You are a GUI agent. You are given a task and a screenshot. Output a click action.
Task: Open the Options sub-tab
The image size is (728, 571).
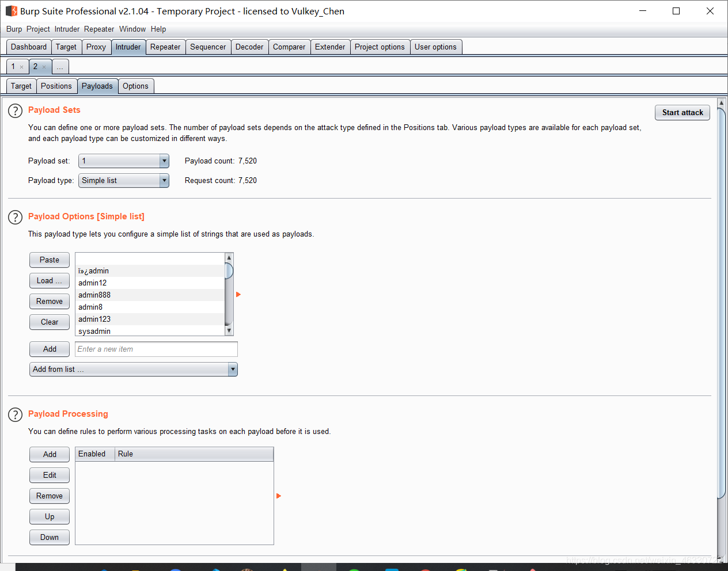tap(135, 86)
